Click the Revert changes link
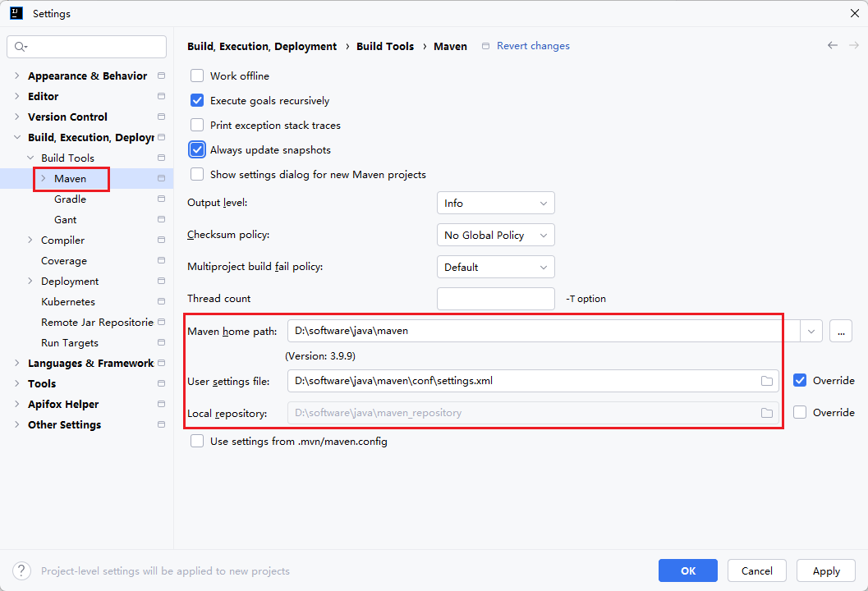The width and height of the screenshot is (868, 591). tap(532, 46)
